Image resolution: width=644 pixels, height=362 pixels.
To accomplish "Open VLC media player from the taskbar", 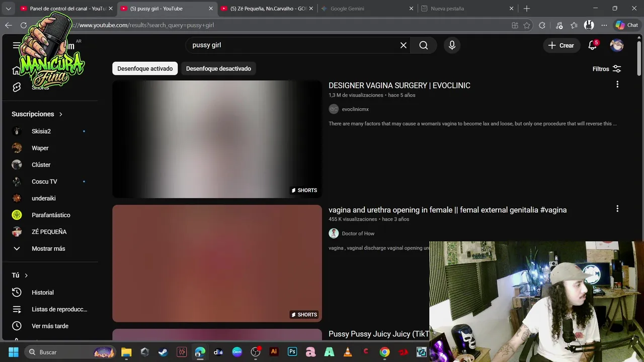I will coord(348,352).
